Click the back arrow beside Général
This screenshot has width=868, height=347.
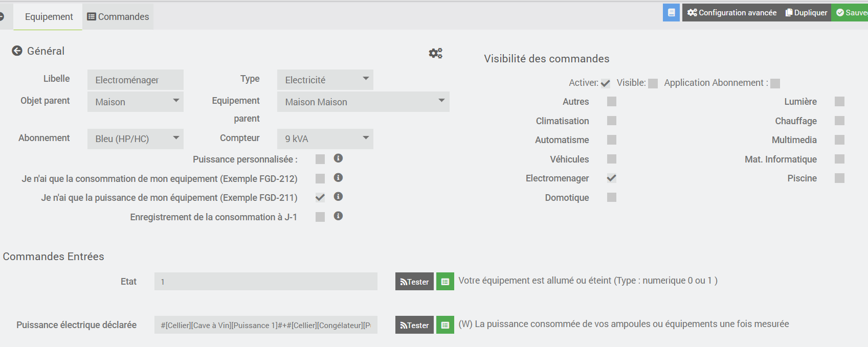(17, 51)
